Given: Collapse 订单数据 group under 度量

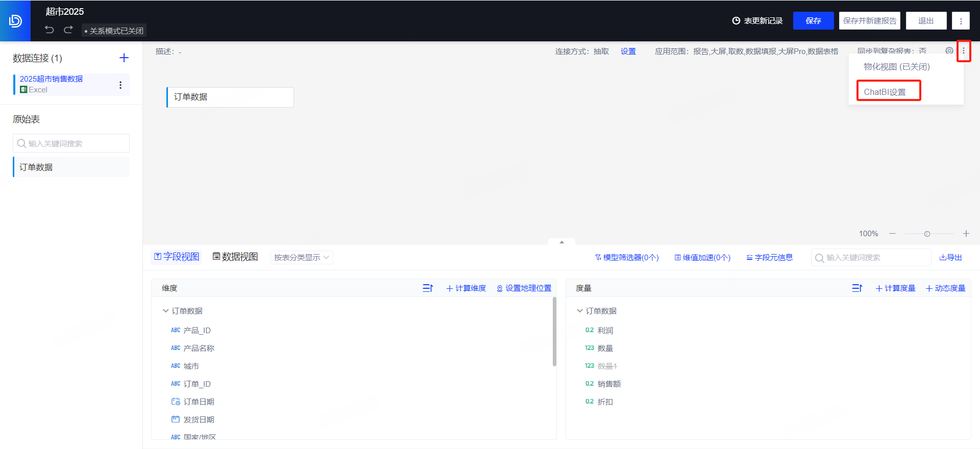Looking at the screenshot, I should point(580,311).
